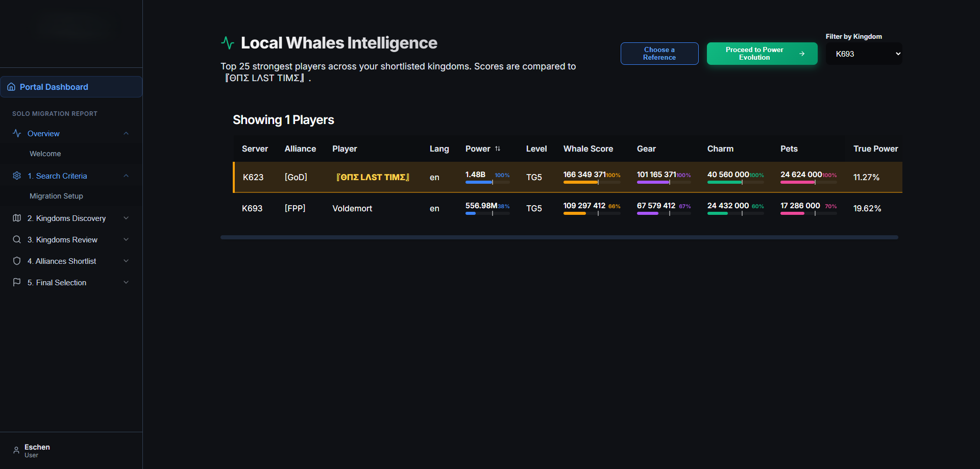Click the Level column header
The image size is (980, 469).
point(536,149)
